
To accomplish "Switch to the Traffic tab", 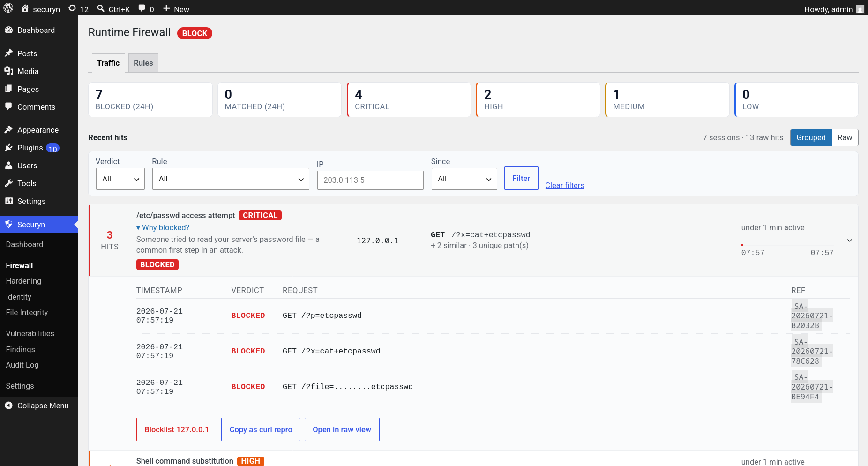I will coord(108,63).
